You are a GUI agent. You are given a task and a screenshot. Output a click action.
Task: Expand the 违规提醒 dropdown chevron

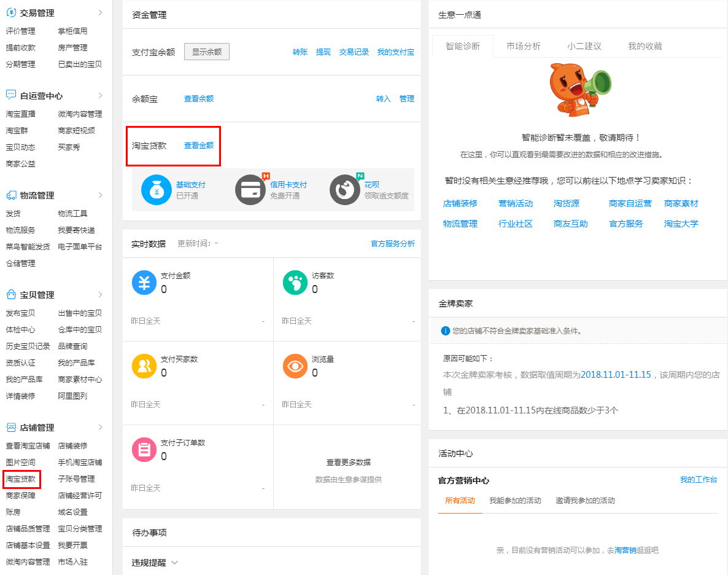(174, 563)
